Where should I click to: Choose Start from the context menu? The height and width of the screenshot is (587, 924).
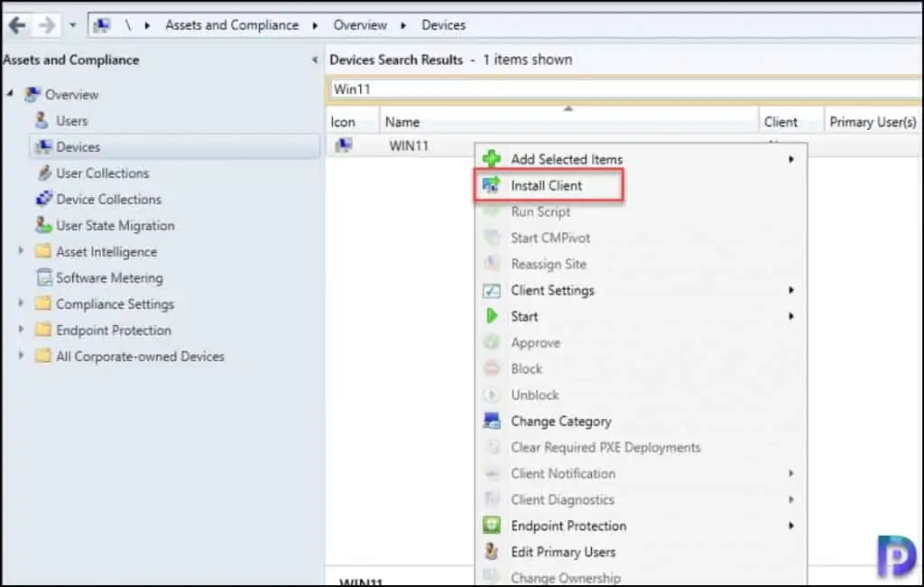(x=524, y=317)
